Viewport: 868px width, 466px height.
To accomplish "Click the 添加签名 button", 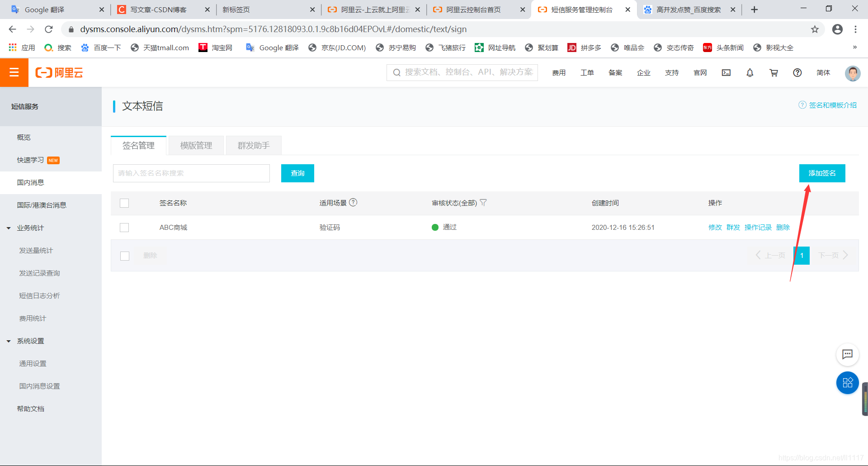I will pyautogui.click(x=822, y=173).
